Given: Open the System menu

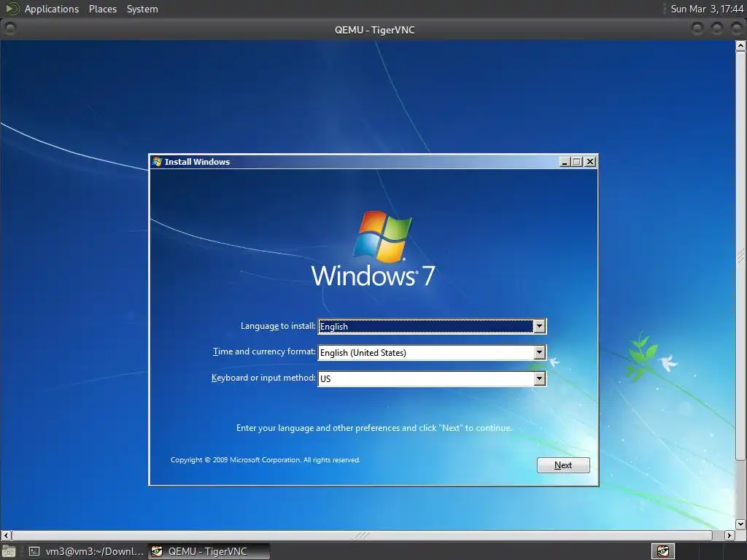Looking at the screenshot, I should [142, 9].
